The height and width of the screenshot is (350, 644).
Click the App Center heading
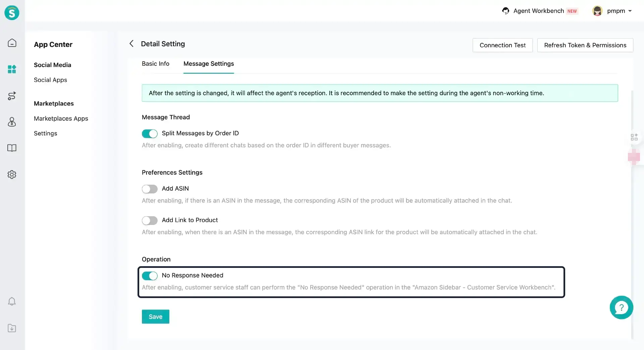[x=53, y=45]
